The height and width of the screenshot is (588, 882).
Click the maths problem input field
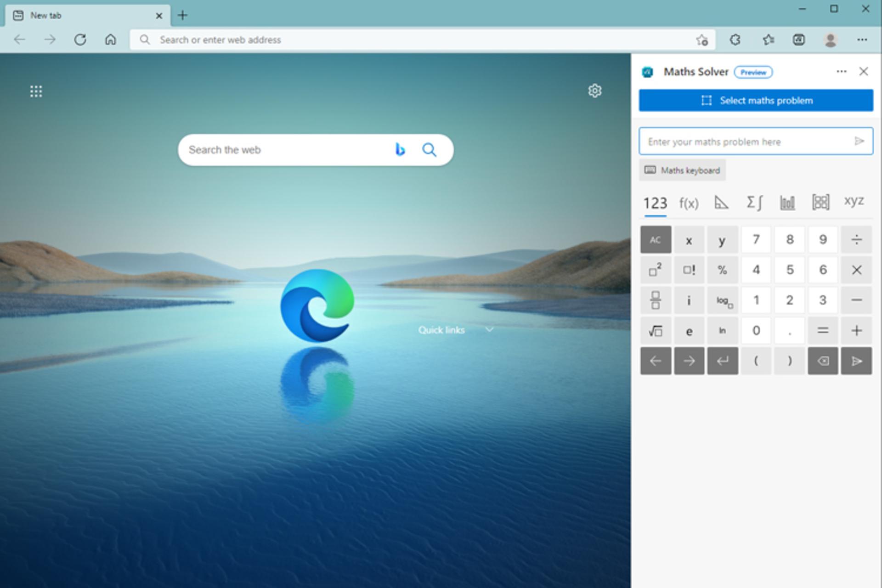coord(746,141)
